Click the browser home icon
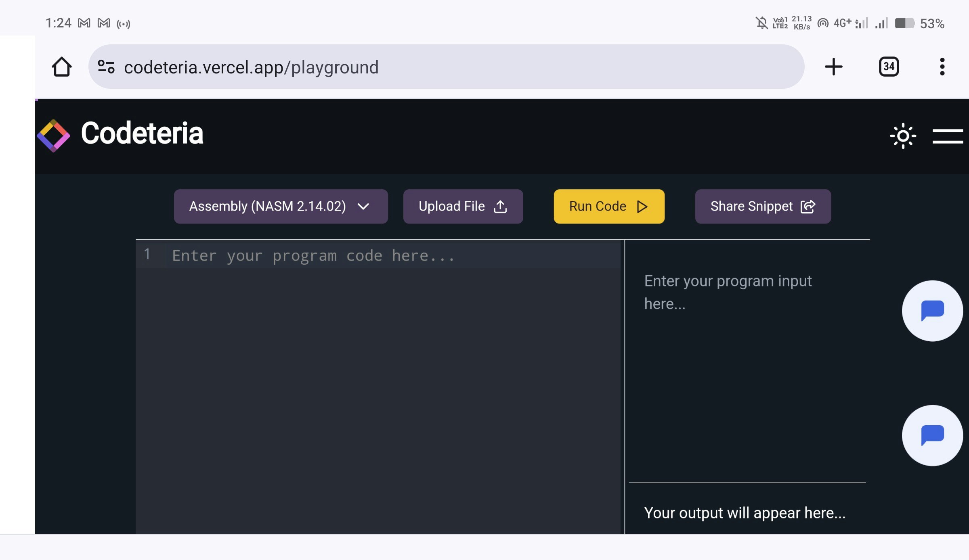Image resolution: width=969 pixels, height=560 pixels. (x=61, y=67)
